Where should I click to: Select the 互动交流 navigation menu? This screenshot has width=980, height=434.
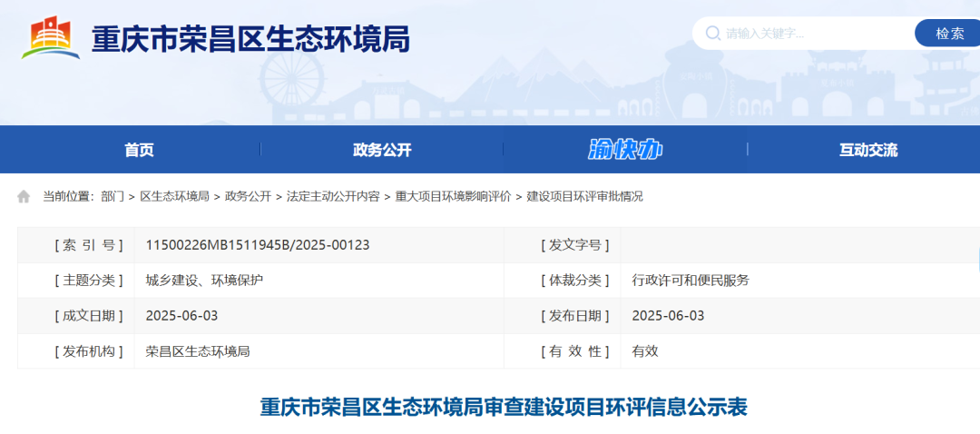(x=867, y=150)
